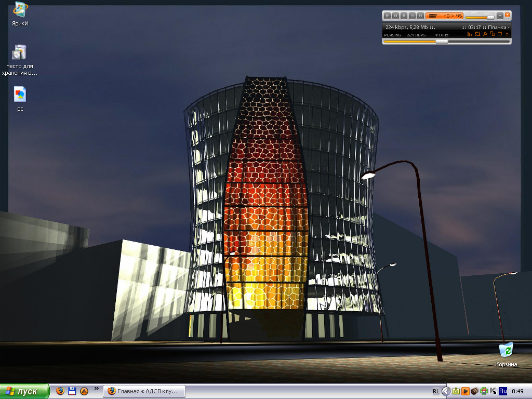Switch to the Главная « АДСЛ клуб window
The height and width of the screenshot is (399, 532).
click(144, 391)
